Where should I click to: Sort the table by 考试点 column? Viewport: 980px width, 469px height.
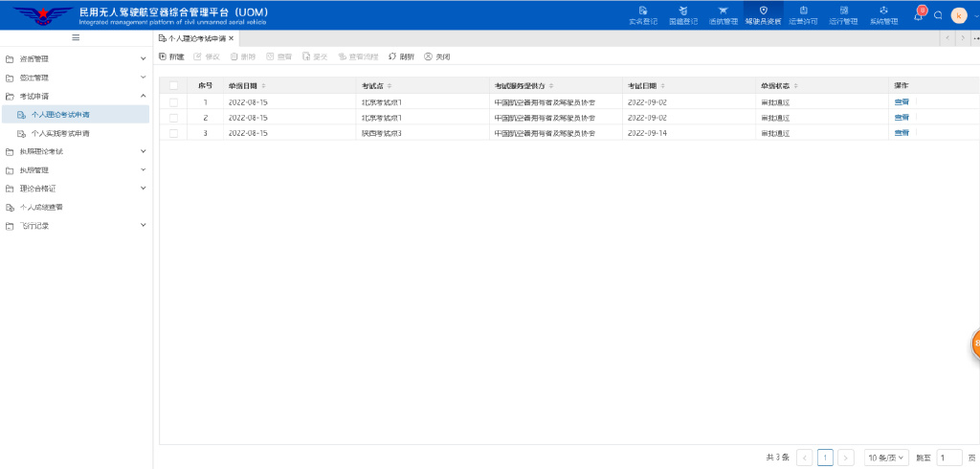click(390, 86)
